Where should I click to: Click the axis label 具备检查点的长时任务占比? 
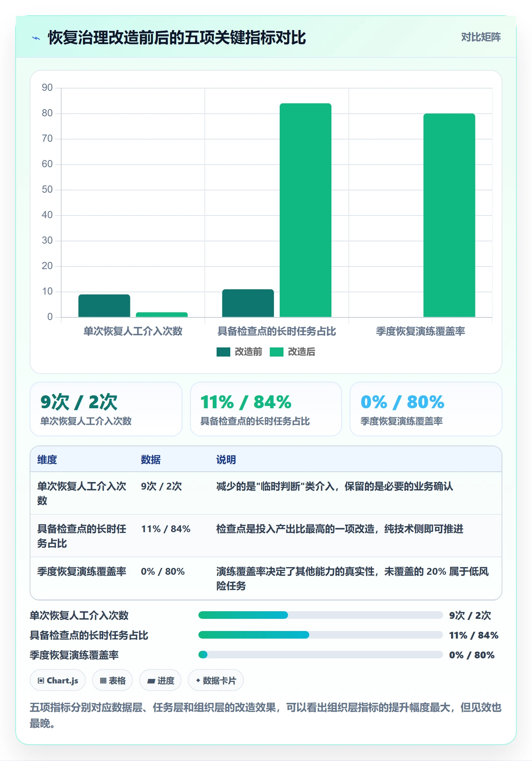pyautogui.click(x=277, y=331)
